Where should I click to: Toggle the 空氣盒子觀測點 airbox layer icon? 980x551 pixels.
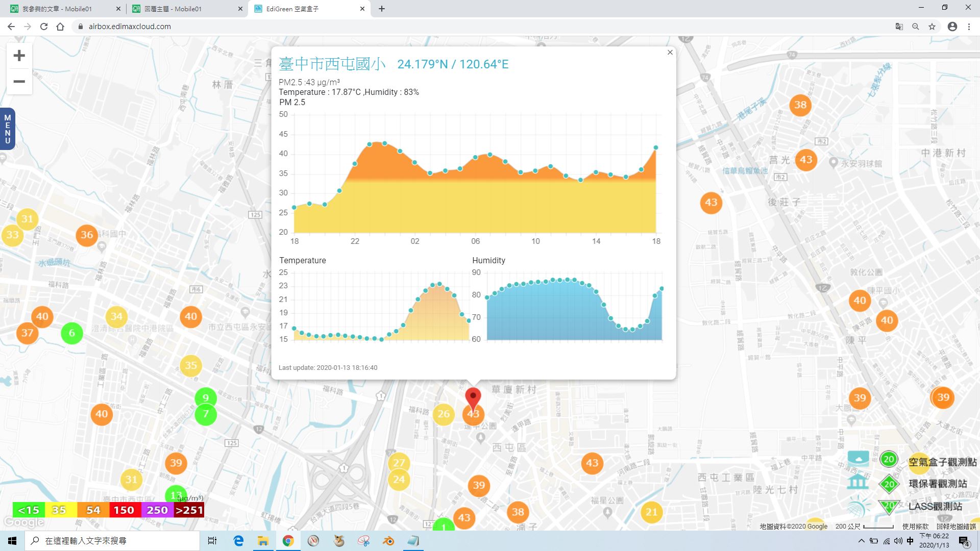[x=859, y=459]
